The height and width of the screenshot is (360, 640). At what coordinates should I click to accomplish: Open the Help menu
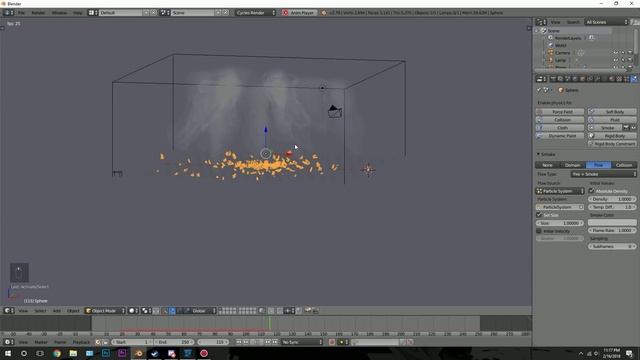(78, 13)
